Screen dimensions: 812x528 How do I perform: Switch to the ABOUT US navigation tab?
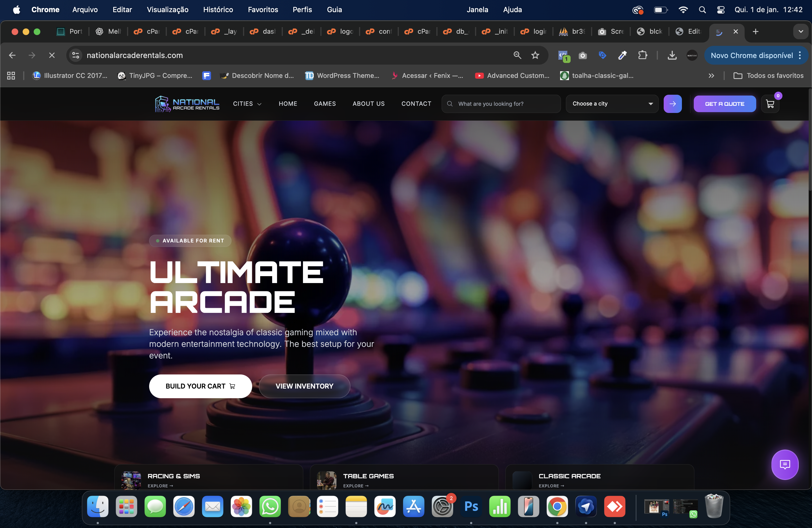click(368, 104)
